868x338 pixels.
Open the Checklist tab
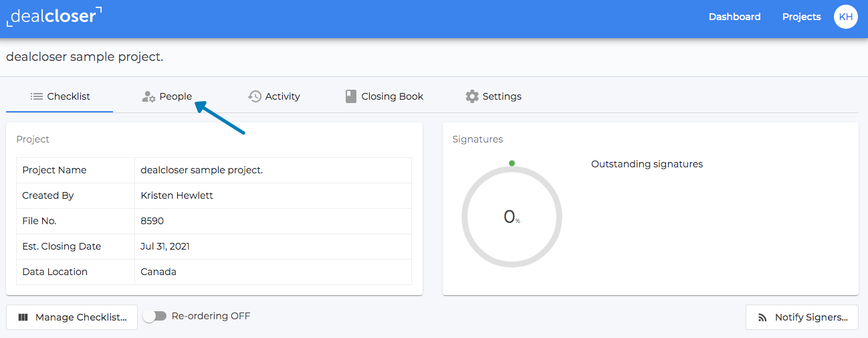pyautogui.click(x=60, y=96)
